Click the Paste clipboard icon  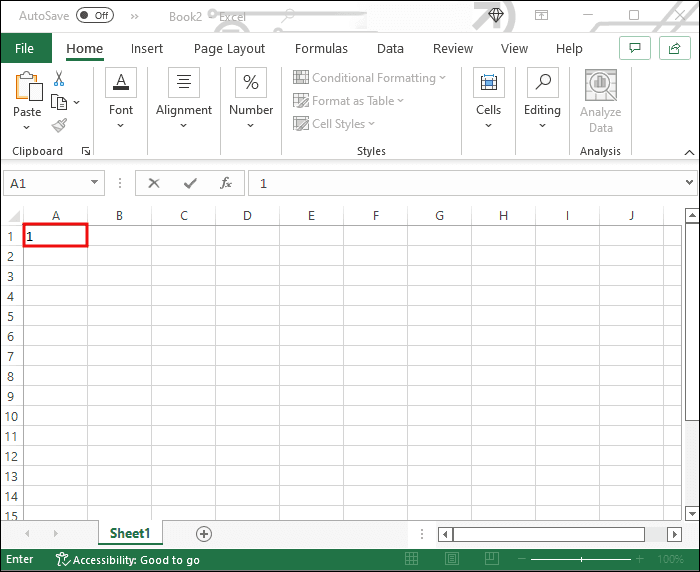(x=29, y=86)
